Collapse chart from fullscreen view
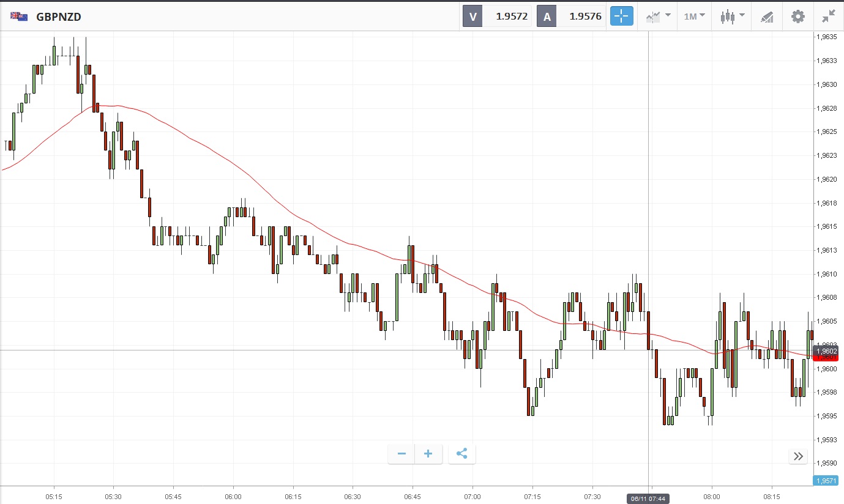844x504 pixels. (x=829, y=17)
